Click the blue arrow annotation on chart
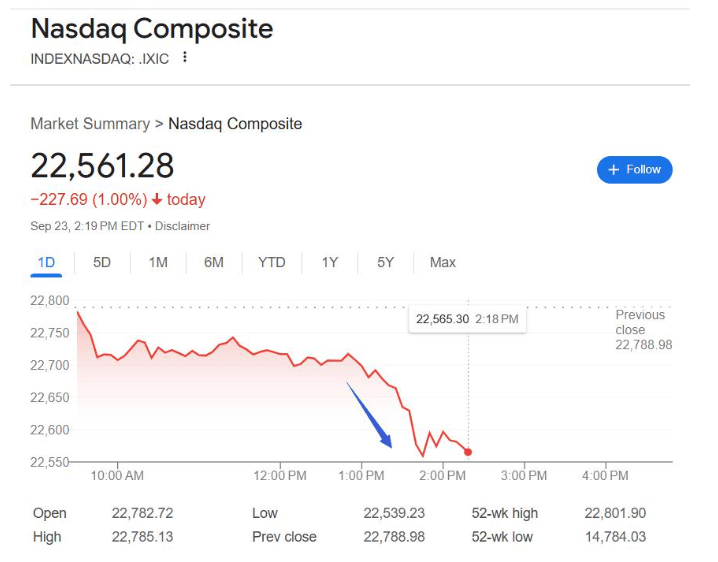718x562 pixels. (x=369, y=415)
